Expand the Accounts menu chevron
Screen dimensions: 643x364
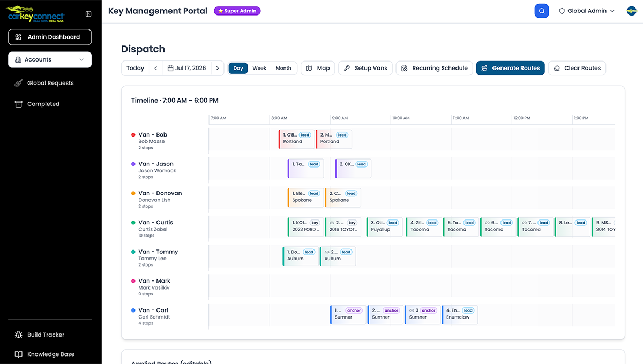pyautogui.click(x=81, y=60)
